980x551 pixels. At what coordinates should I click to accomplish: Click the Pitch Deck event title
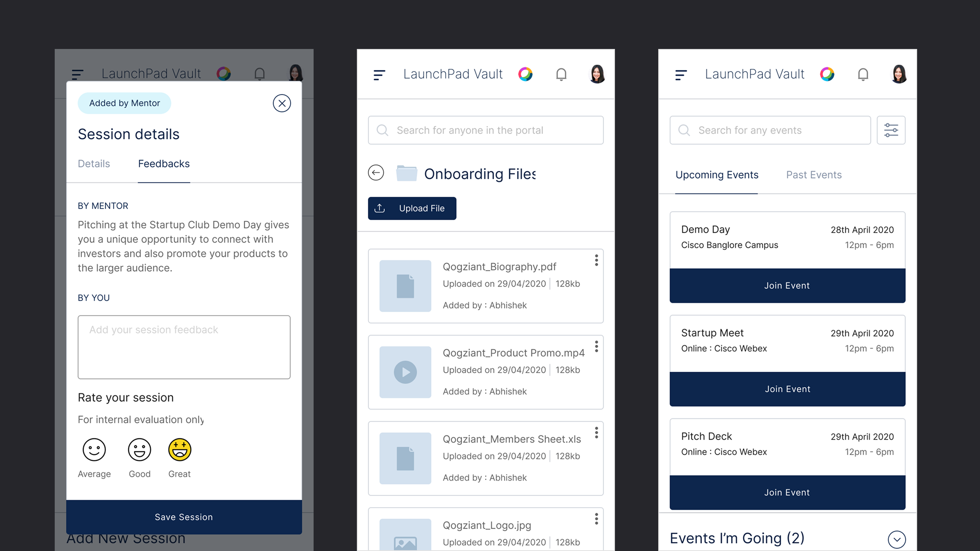coord(706,436)
